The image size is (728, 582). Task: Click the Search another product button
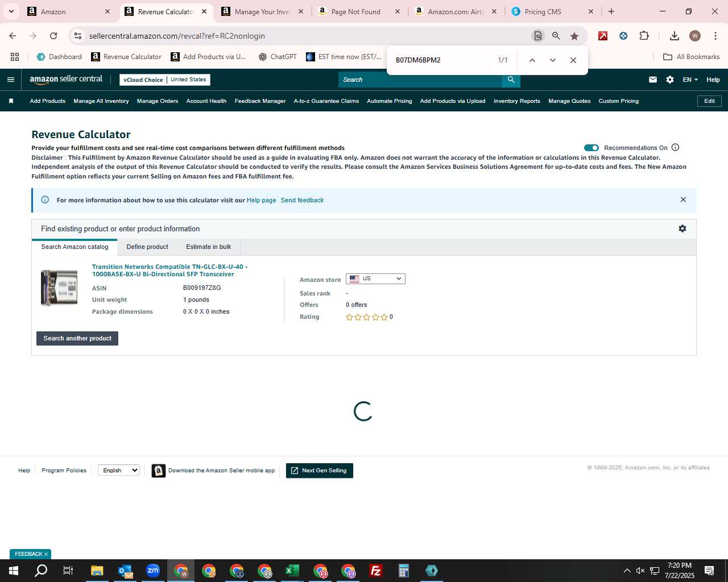[77, 338]
